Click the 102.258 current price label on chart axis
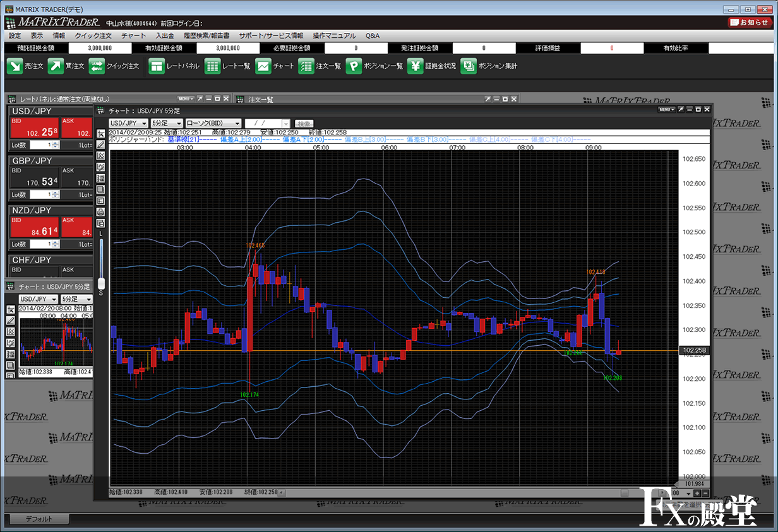 coord(693,350)
